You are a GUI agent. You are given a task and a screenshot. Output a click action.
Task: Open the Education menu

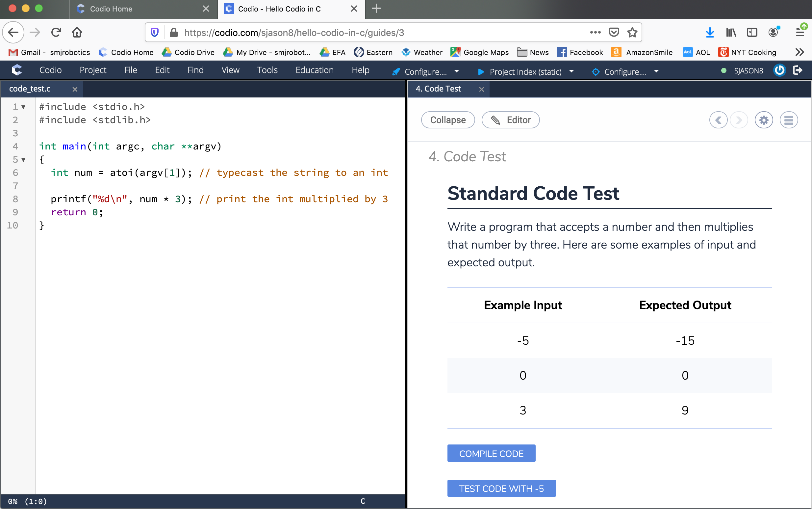tap(314, 70)
